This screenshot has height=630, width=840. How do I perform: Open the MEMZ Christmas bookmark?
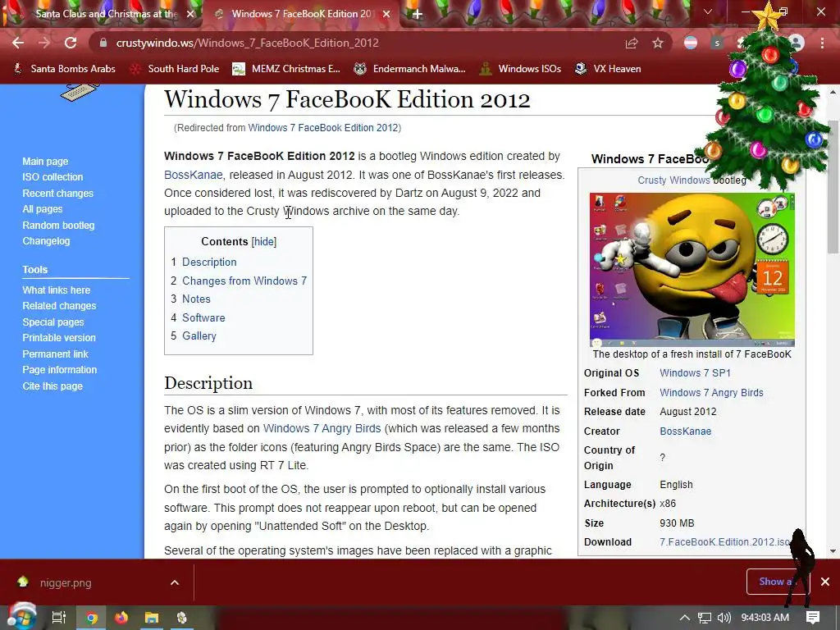(x=286, y=69)
